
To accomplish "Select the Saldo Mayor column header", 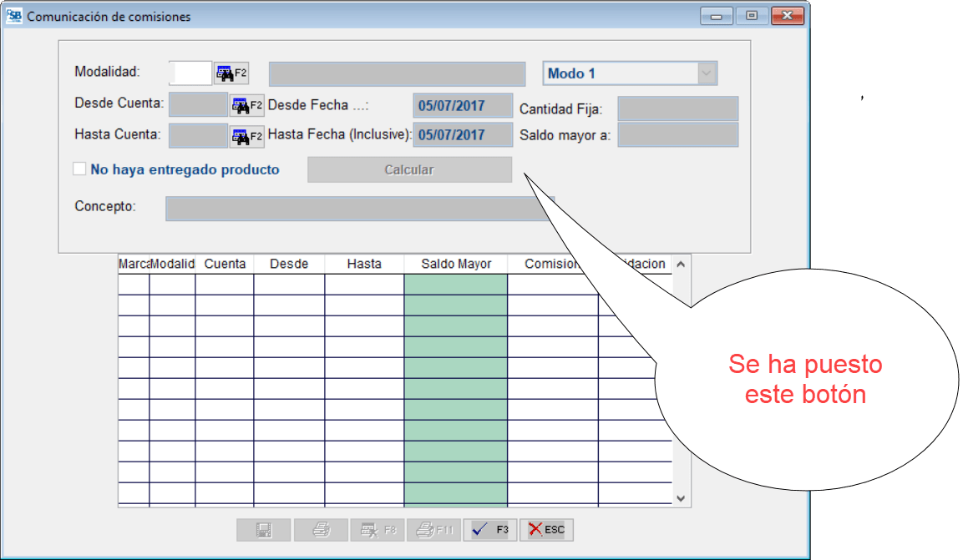I will 455,264.
